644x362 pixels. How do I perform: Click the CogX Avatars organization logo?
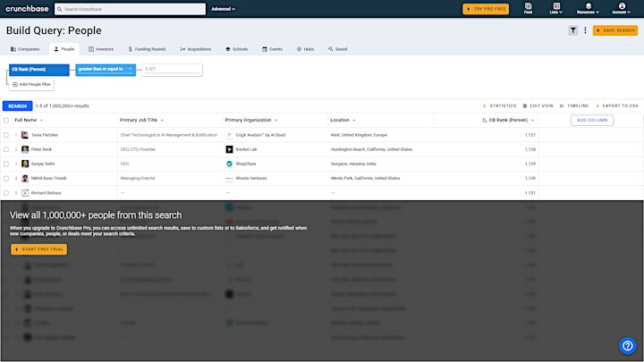pos(229,135)
